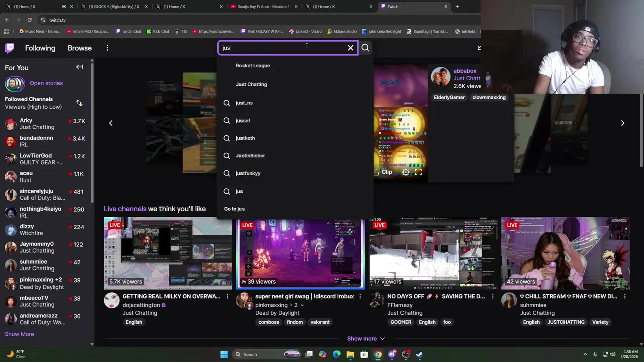The image size is (644, 362).
Task: Click abbabox channel name in carousel
Action: (x=465, y=71)
